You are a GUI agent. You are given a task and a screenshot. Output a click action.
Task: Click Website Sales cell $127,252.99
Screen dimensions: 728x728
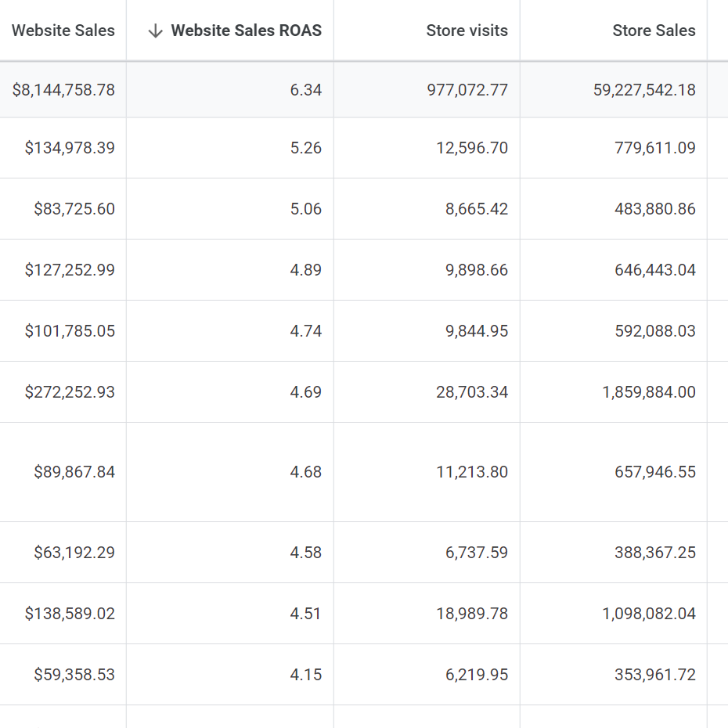tap(70, 270)
